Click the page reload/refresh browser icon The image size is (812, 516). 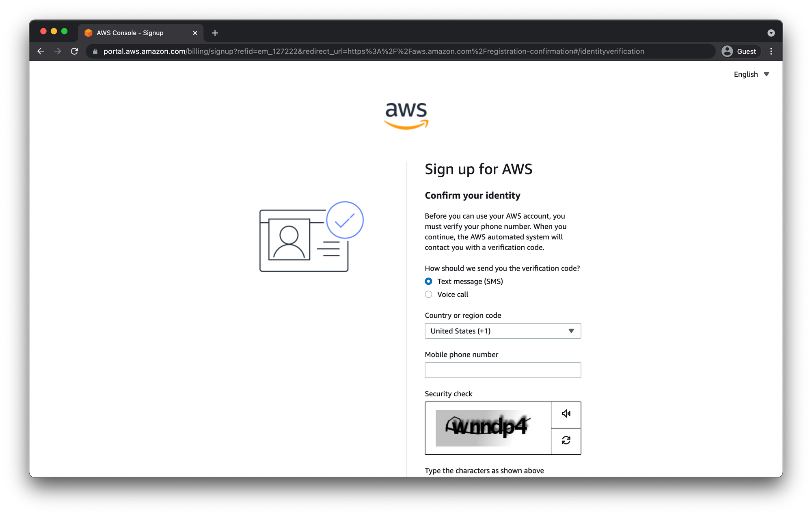[x=75, y=52]
